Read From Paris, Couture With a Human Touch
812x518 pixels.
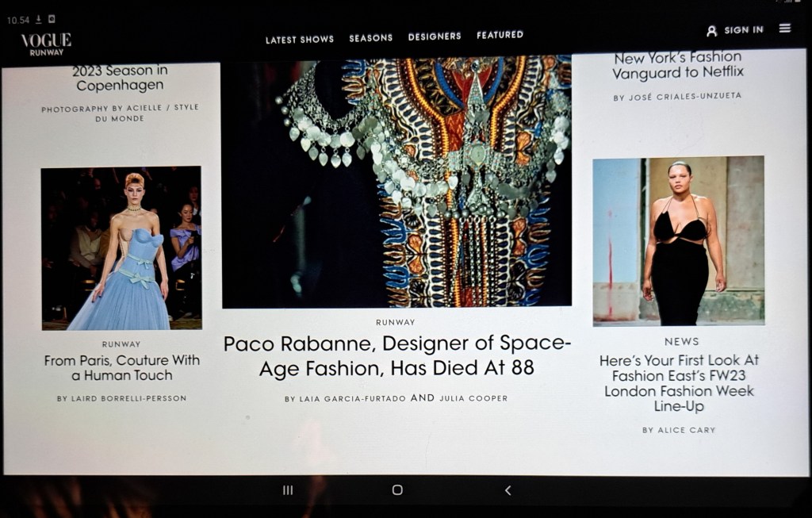click(121, 367)
